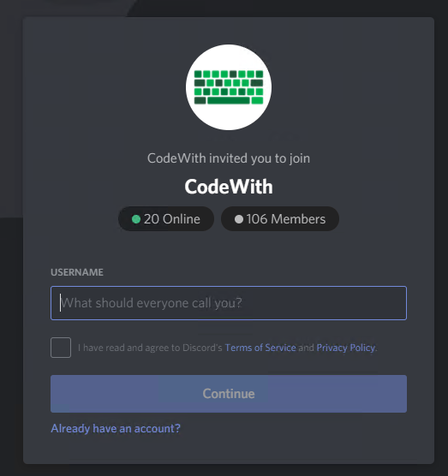Tick the agree to Terms checkbox
Viewport: 448px width, 476px height.
61,348
